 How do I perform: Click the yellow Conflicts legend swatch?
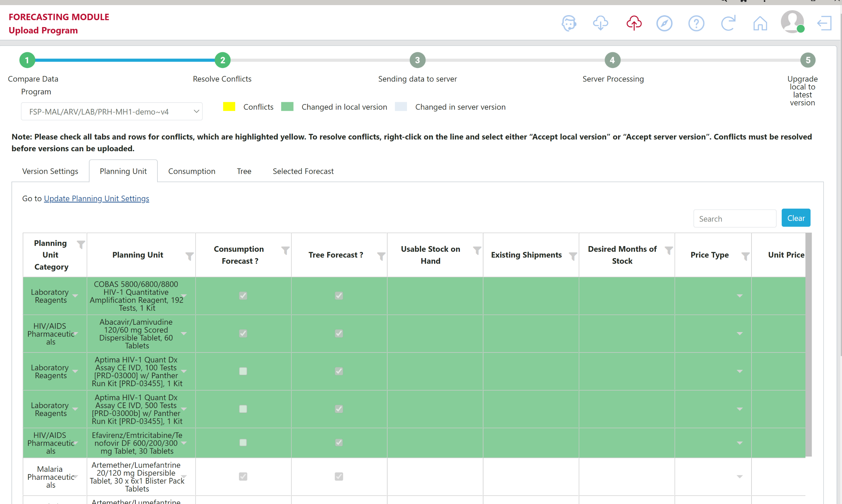pos(229,107)
